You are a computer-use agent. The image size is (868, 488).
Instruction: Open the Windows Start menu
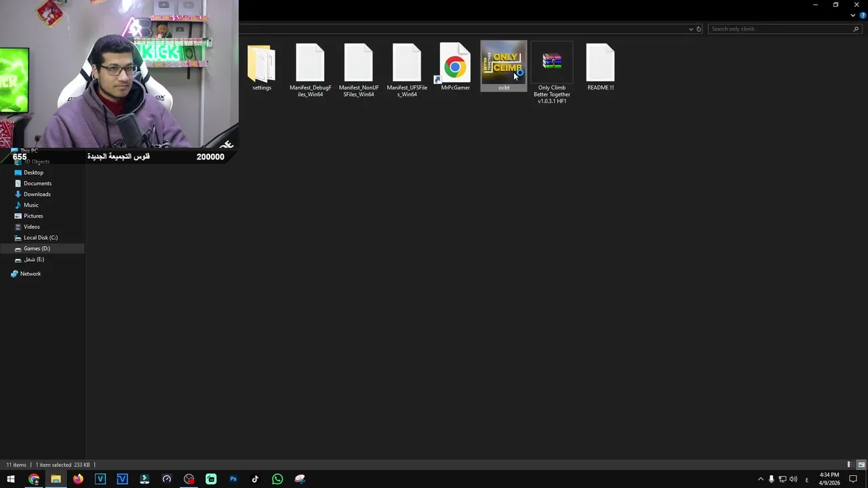click(11, 479)
